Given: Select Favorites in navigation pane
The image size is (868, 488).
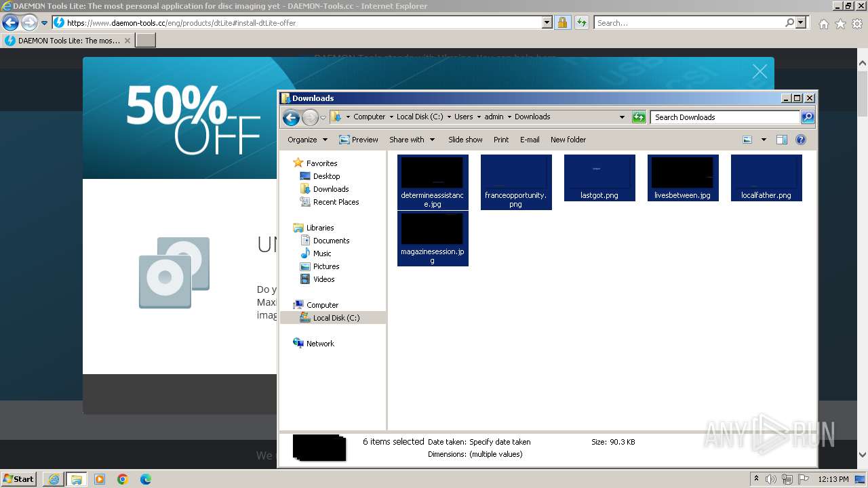Looking at the screenshot, I should 321,163.
